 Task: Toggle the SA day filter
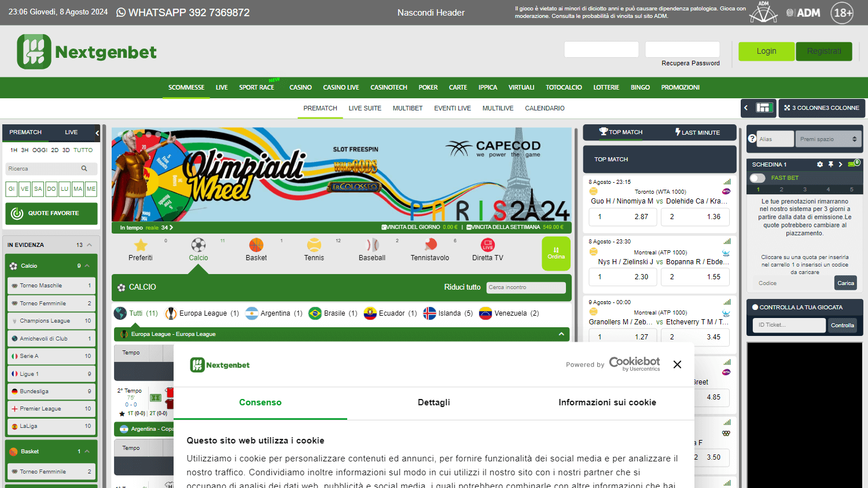(38, 188)
